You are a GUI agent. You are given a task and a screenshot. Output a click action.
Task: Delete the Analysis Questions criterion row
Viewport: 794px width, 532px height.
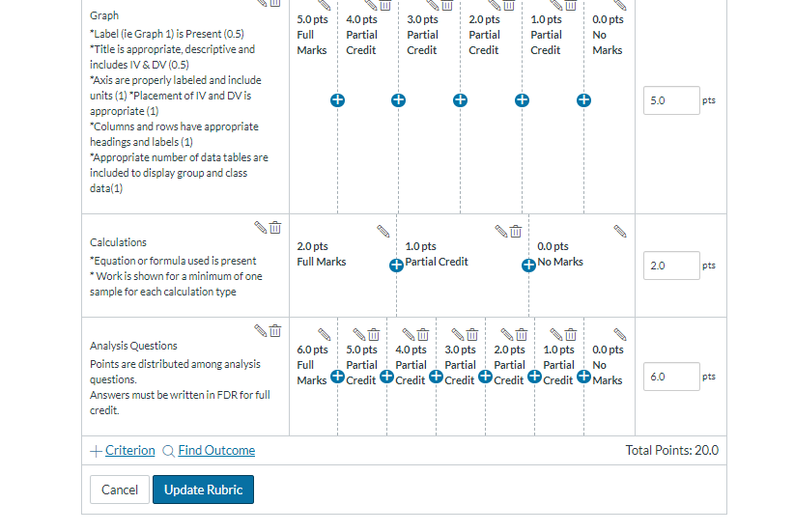coord(275,330)
